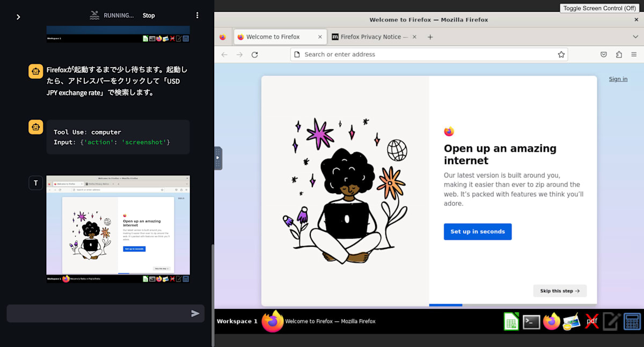The width and height of the screenshot is (644, 347).
Task: Open the LibreOffice Calc spreadsheet taskbar icon
Action: pyautogui.click(x=511, y=321)
